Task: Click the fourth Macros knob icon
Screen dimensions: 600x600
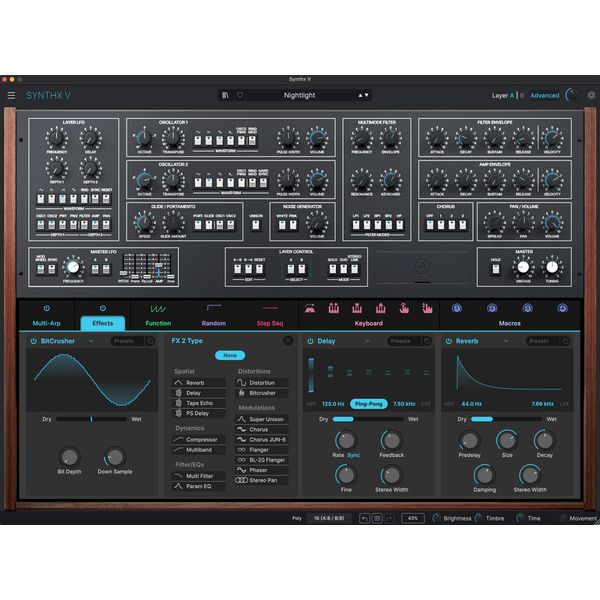Action: pos(562,308)
